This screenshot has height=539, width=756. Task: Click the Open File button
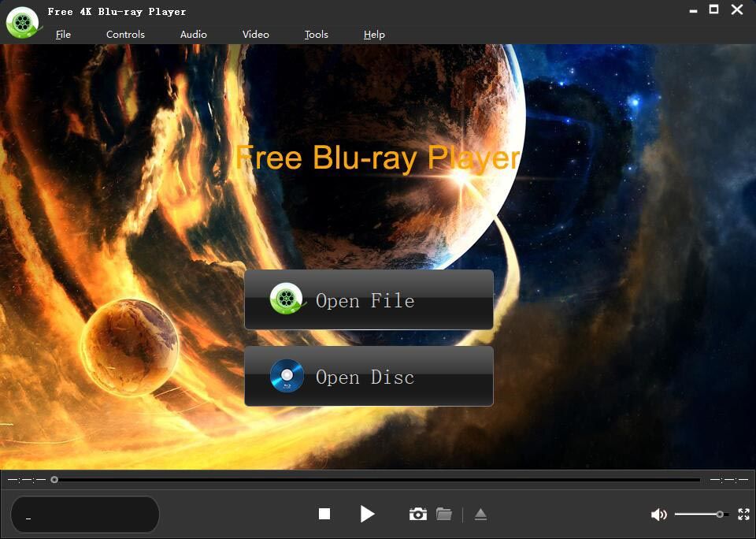click(369, 299)
